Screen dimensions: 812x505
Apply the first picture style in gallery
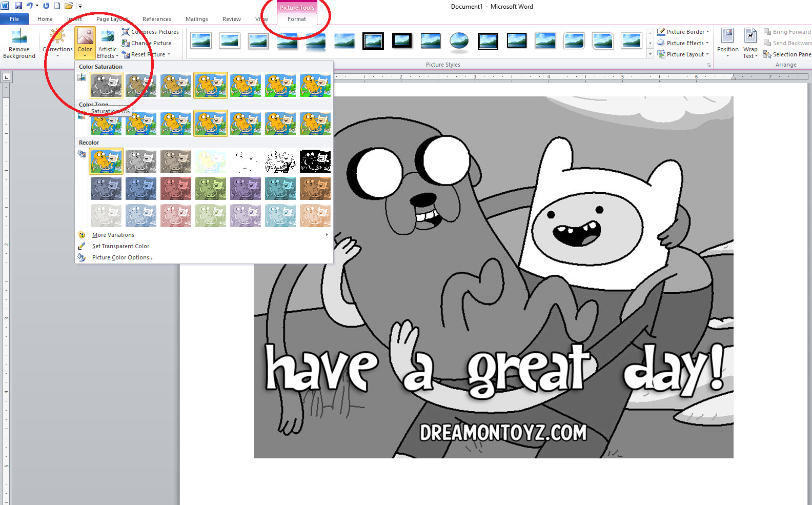pyautogui.click(x=201, y=41)
